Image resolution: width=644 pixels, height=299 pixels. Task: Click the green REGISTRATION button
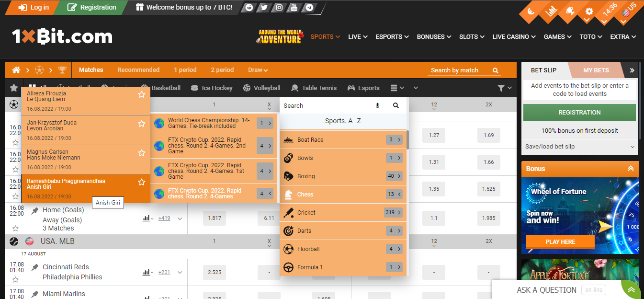(579, 112)
